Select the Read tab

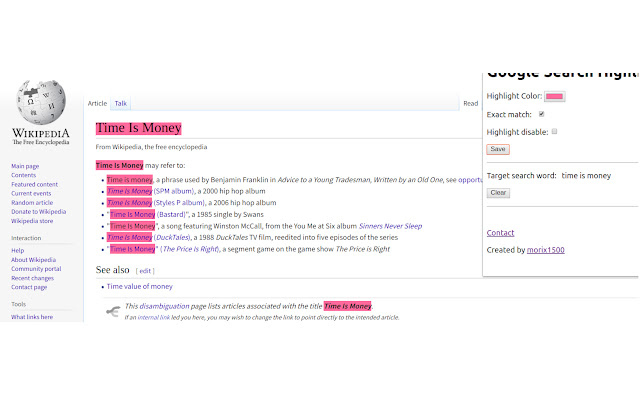pos(470,103)
